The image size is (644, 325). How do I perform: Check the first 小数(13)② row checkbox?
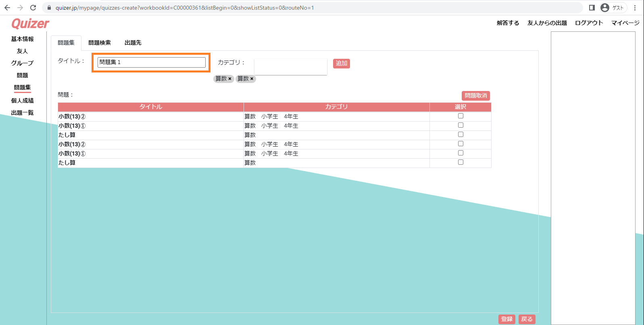point(461,116)
